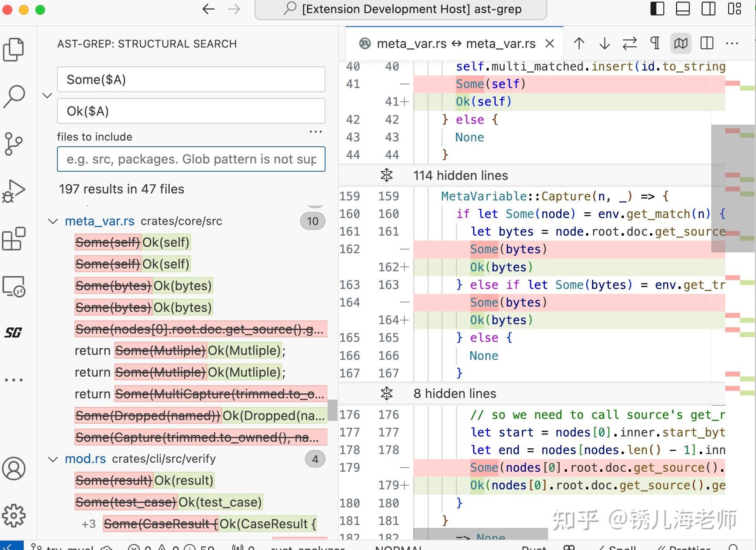Image resolution: width=756 pixels, height=550 pixels.
Task: Open the editor More Actions menu
Action: pos(732,43)
